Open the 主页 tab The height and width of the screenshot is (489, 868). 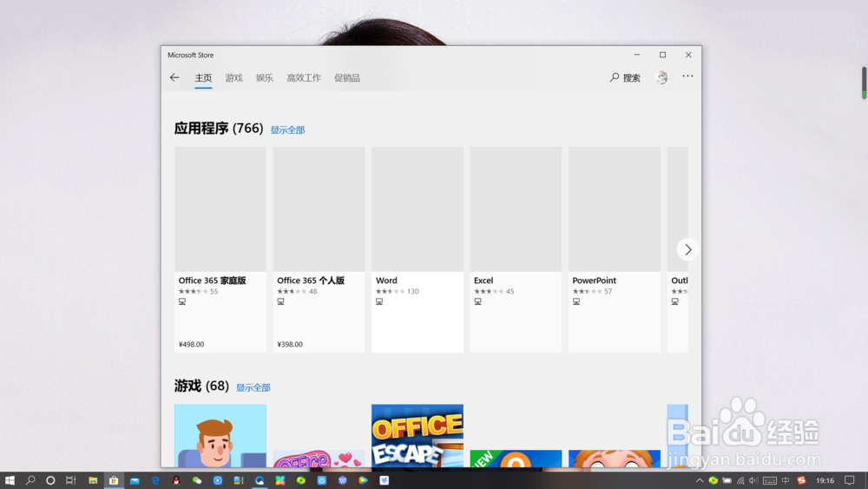tap(203, 78)
